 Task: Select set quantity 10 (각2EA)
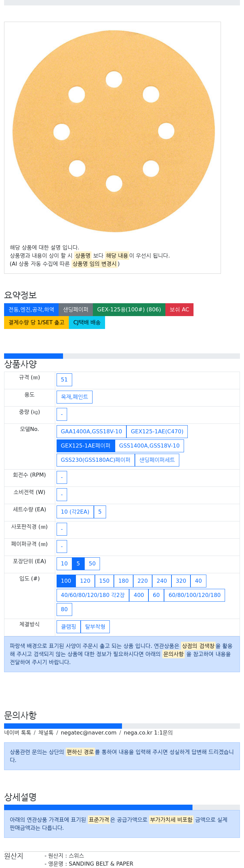(75, 512)
